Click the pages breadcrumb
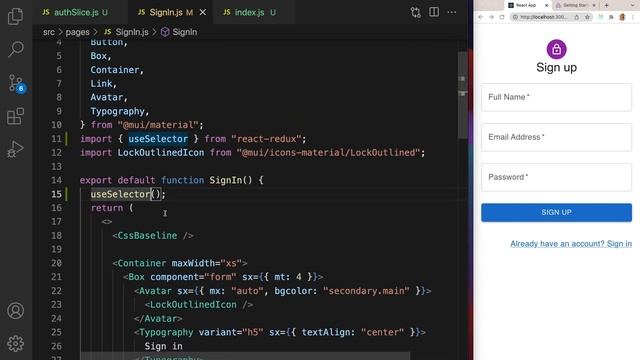 77,32
